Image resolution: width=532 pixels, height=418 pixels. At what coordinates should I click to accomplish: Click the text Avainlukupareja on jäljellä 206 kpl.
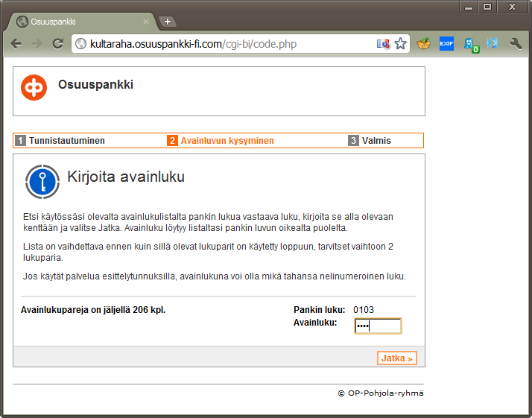93,310
